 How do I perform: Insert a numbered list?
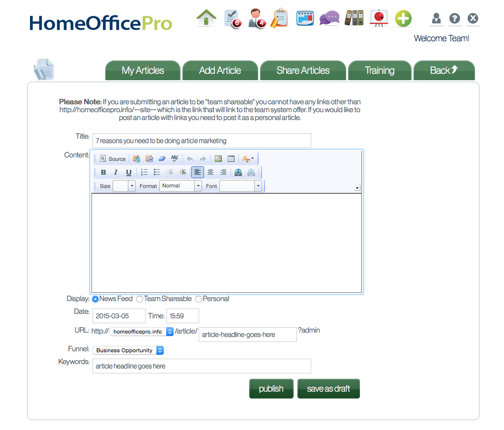click(x=145, y=172)
